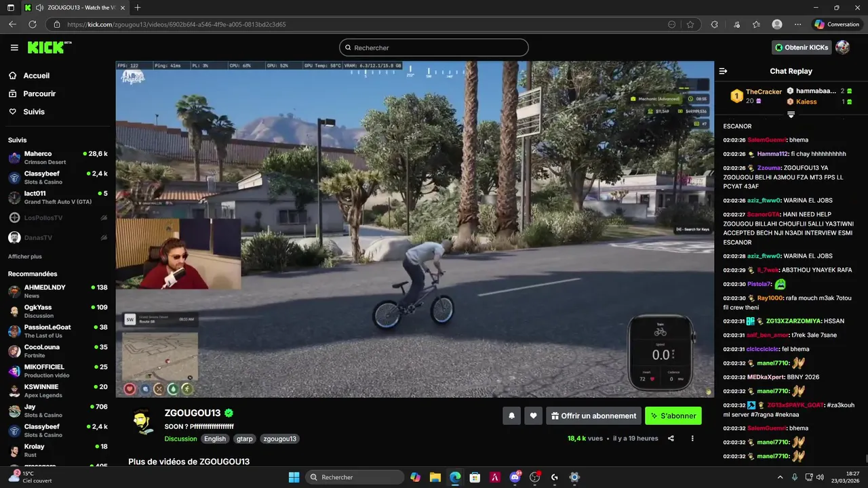Open Krolay recommended channel

pyautogui.click(x=58, y=451)
